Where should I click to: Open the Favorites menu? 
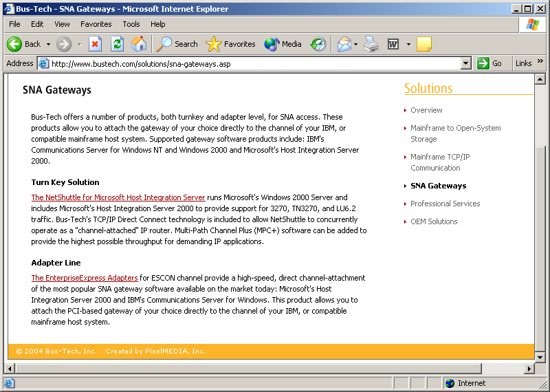(96, 24)
